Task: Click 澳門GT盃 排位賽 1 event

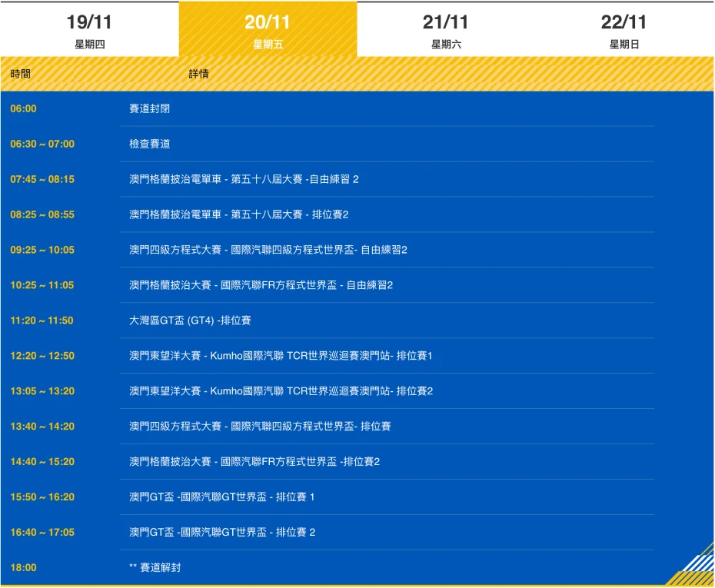Action: click(222, 497)
